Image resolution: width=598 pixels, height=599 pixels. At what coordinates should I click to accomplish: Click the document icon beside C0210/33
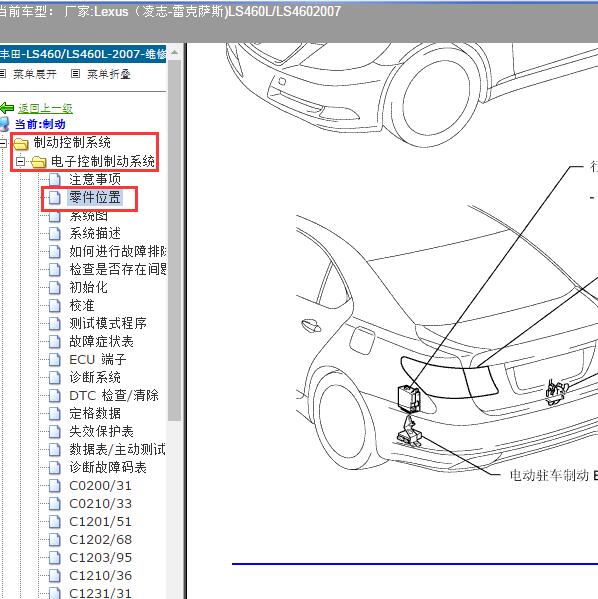pos(55,503)
